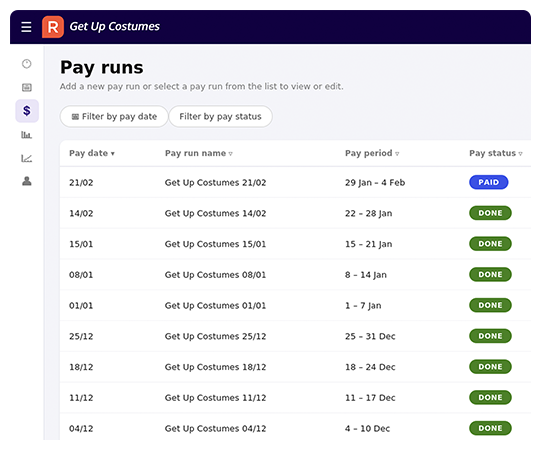Select pay date 14/02 cell
The image size is (541, 450).
click(81, 213)
